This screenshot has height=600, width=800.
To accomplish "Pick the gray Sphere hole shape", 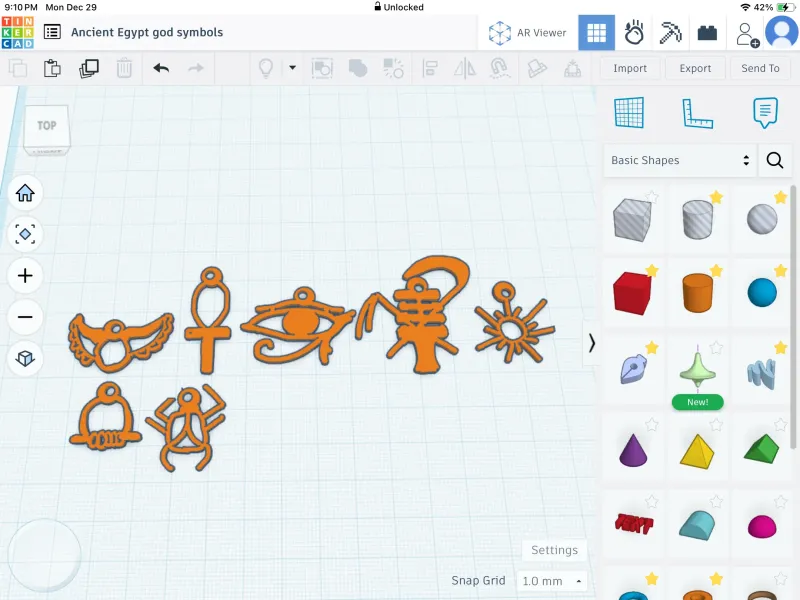I will 762,219.
